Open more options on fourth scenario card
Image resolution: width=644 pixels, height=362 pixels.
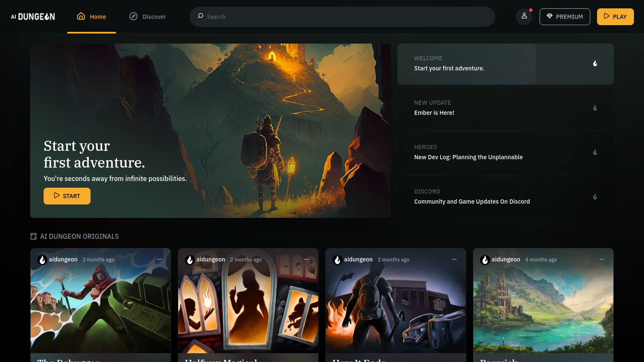pos(602,260)
